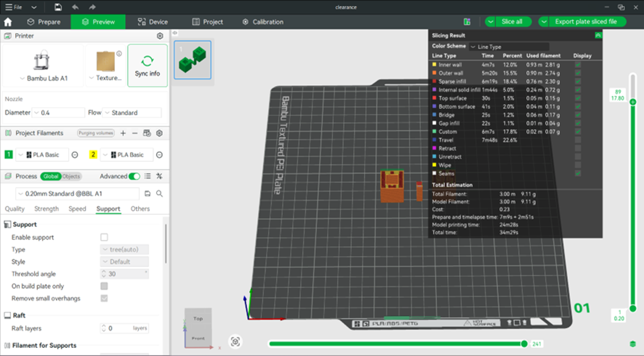Select the plate 1 thumbnail

[x=193, y=60]
